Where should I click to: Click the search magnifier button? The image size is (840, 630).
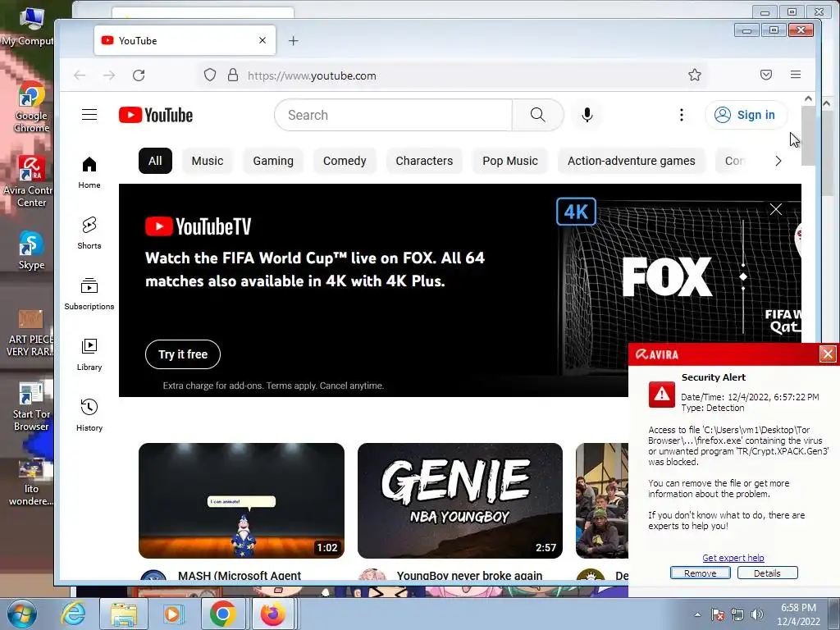(x=537, y=115)
